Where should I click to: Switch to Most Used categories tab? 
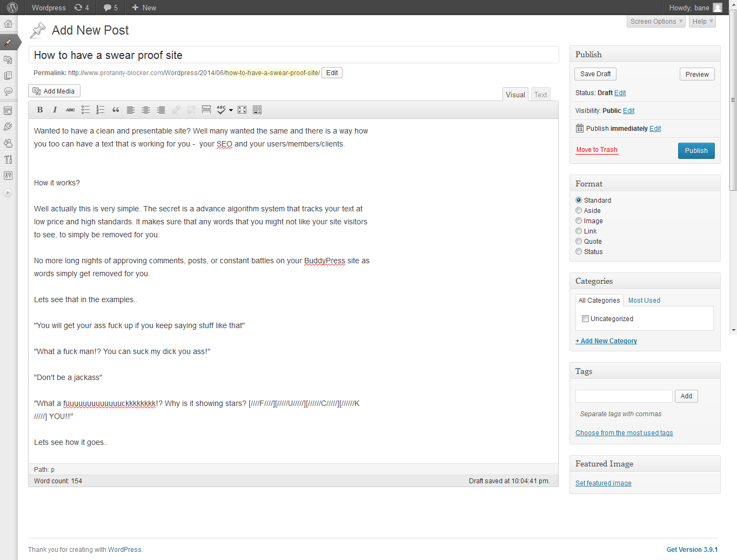tap(644, 301)
